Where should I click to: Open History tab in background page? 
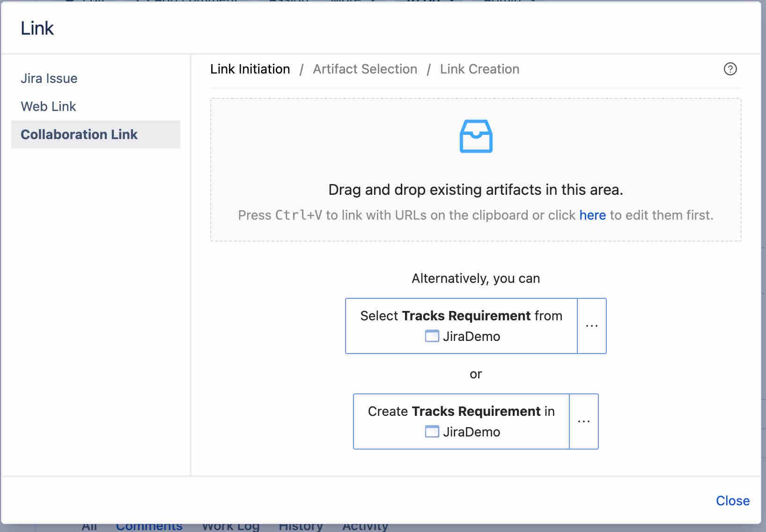(x=301, y=527)
